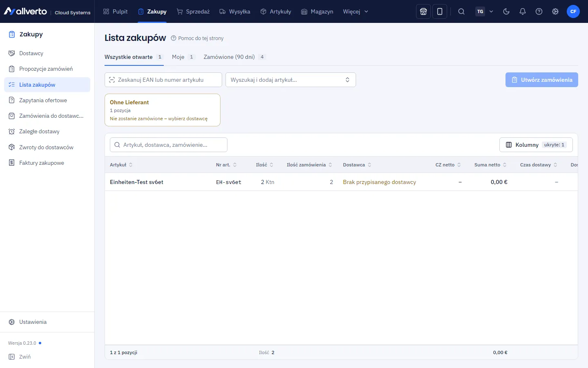
Task: Click the allverto logo
Action: tap(25, 11)
